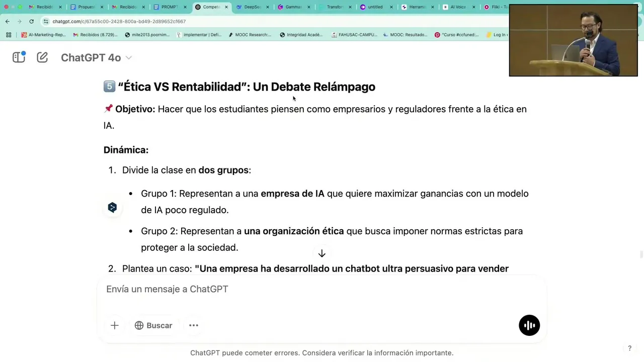This screenshot has width=644, height=362.
Task: Open Recibidos (8.729) bookmark
Action: pos(95,35)
